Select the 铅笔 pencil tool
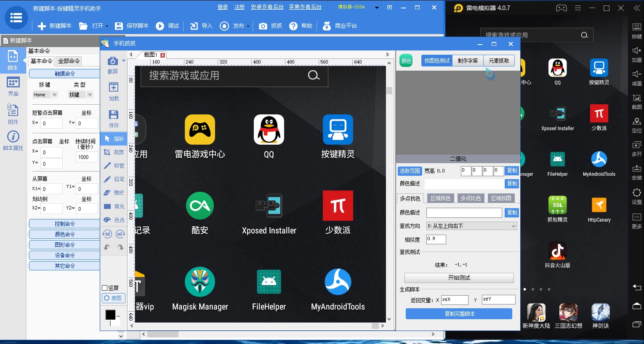 (114, 179)
